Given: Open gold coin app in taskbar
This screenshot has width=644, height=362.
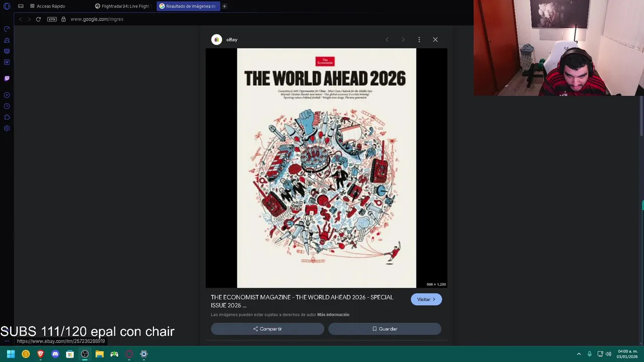Looking at the screenshot, I should (x=26, y=354).
